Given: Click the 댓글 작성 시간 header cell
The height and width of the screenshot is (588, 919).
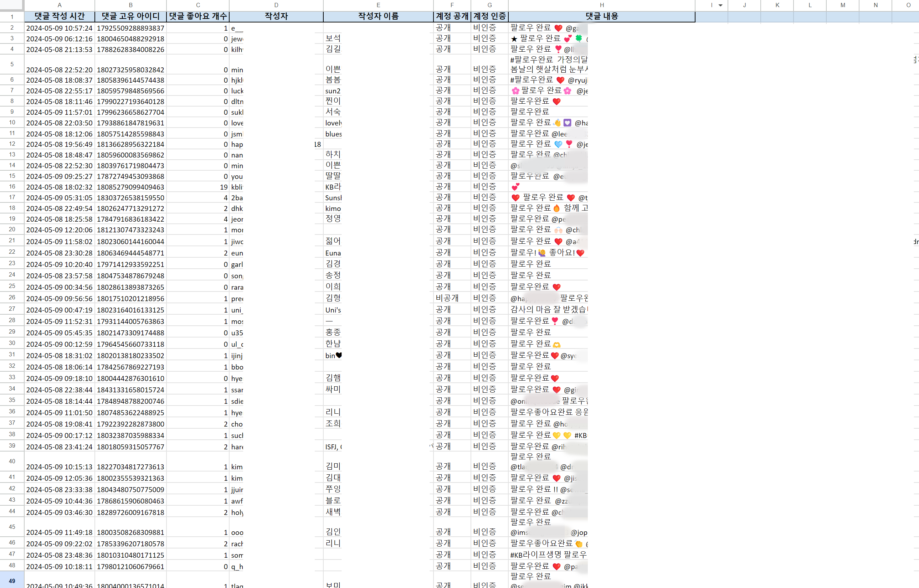Looking at the screenshot, I should (59, 16).
